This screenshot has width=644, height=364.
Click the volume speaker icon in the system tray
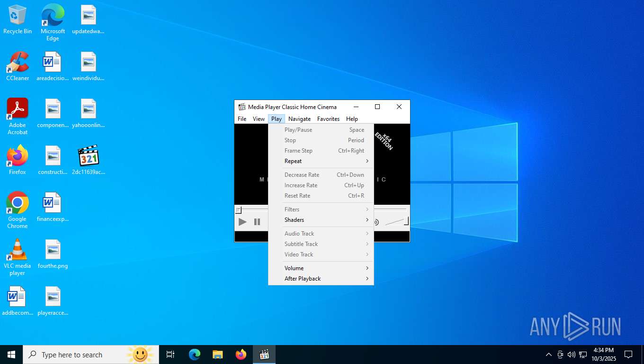(x=572, y=355)
